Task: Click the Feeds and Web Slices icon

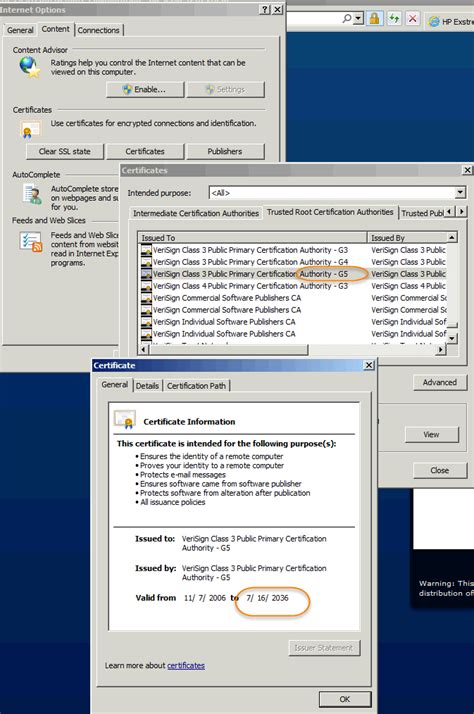Action: [x=31, y=242]
